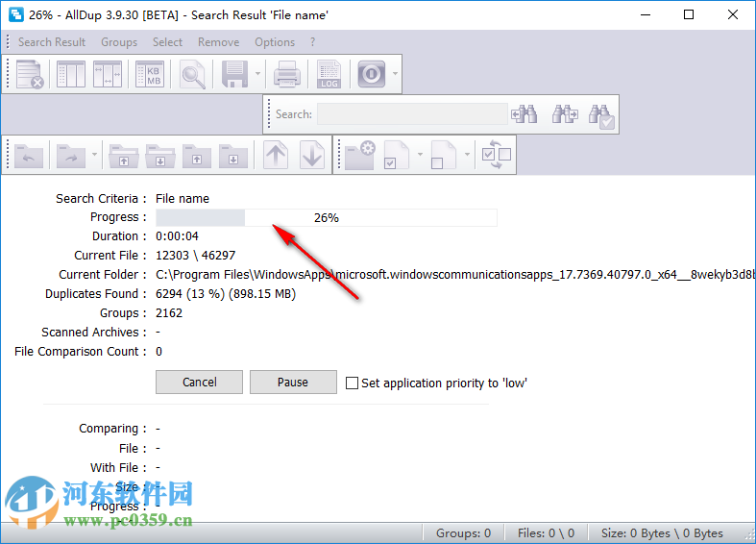The width and height of the screenshot is (756, 544).
Task: Click the search forward binoculars icon
Action: point(565,114)
